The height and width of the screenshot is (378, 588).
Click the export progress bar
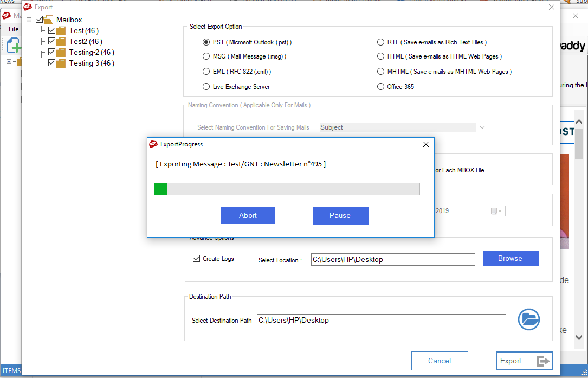287,189
